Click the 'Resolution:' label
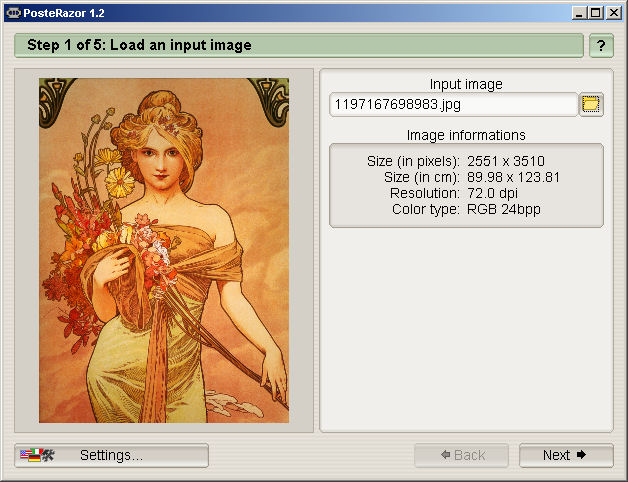628x482 pixels. click(425, 193)
